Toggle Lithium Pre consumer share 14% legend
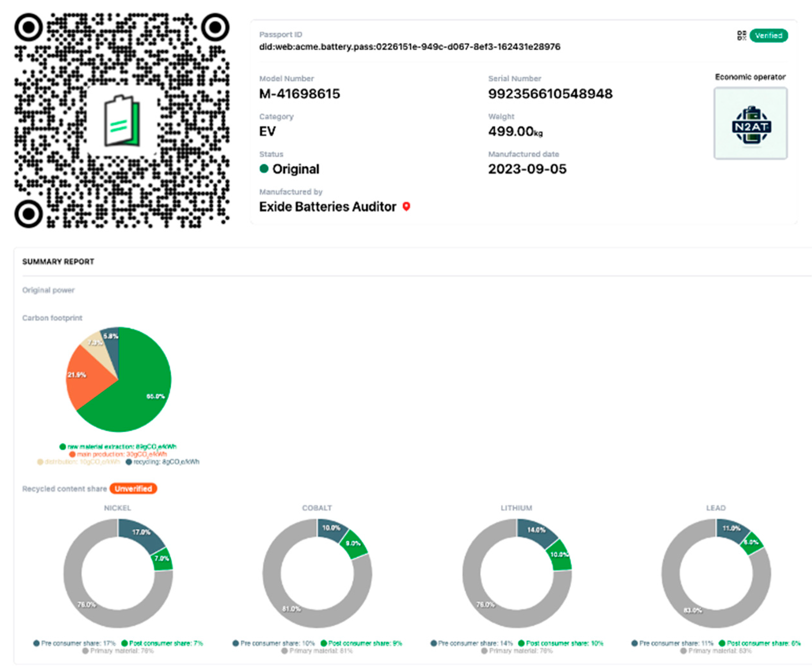Image resolution: width=812 pixels, height=666 pixels. [x=472, y=643]
